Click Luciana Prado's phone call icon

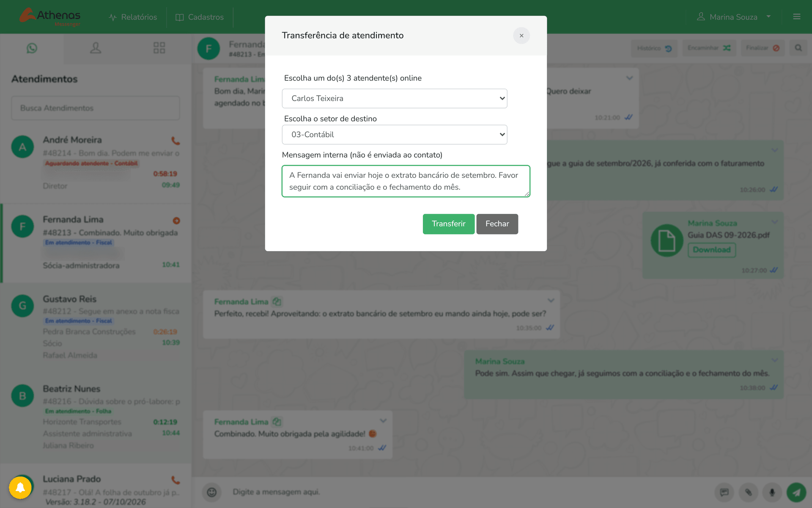click(176, 480)
